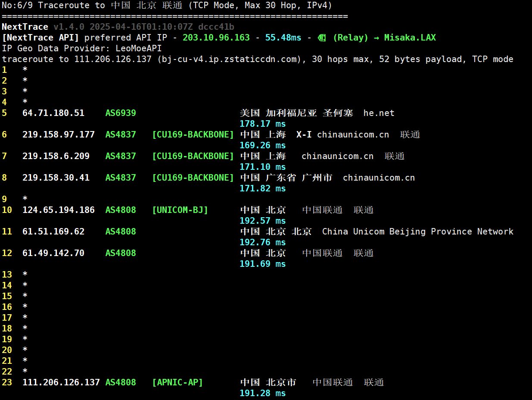Select IP address 61.49.142.70

click(53, 253)
